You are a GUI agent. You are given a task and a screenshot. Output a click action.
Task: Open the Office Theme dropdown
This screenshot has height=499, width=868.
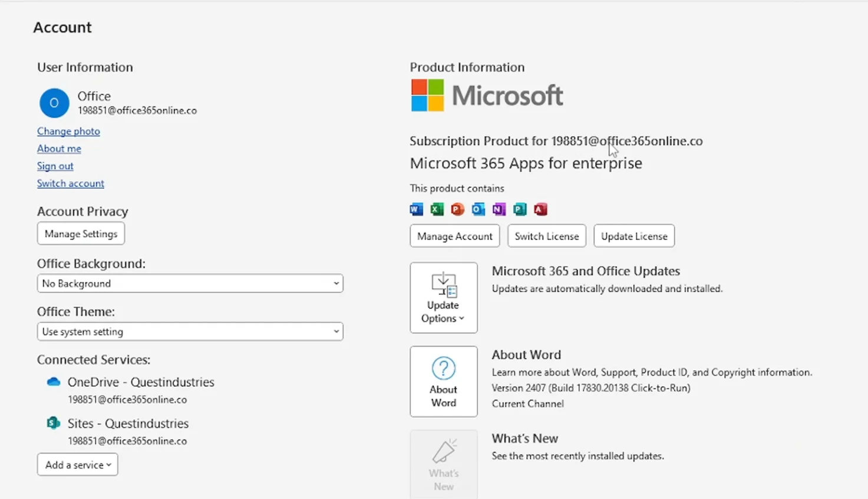(x=190, y=332)
